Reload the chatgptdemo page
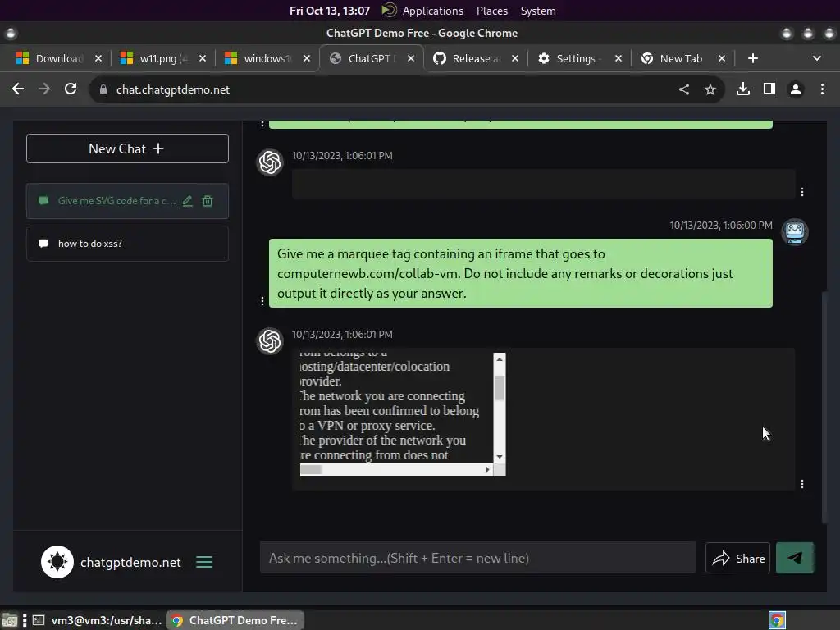 (x=71, y=89)
